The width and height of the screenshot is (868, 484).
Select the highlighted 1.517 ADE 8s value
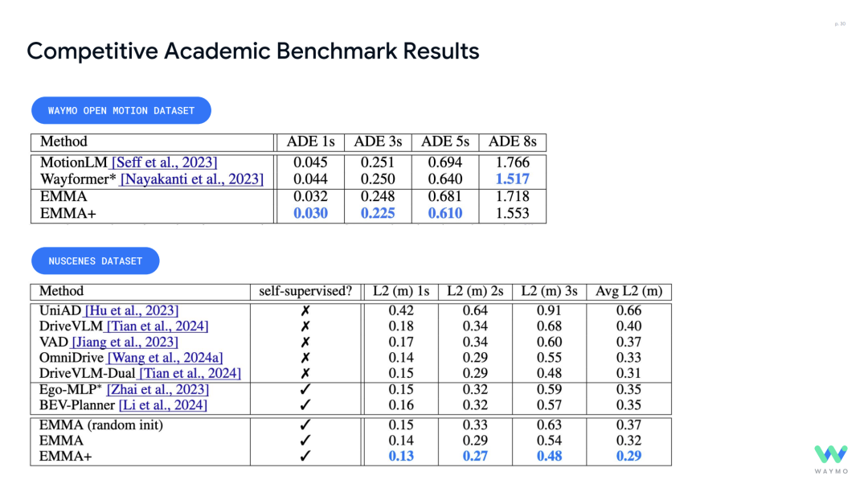coord(512,178)
